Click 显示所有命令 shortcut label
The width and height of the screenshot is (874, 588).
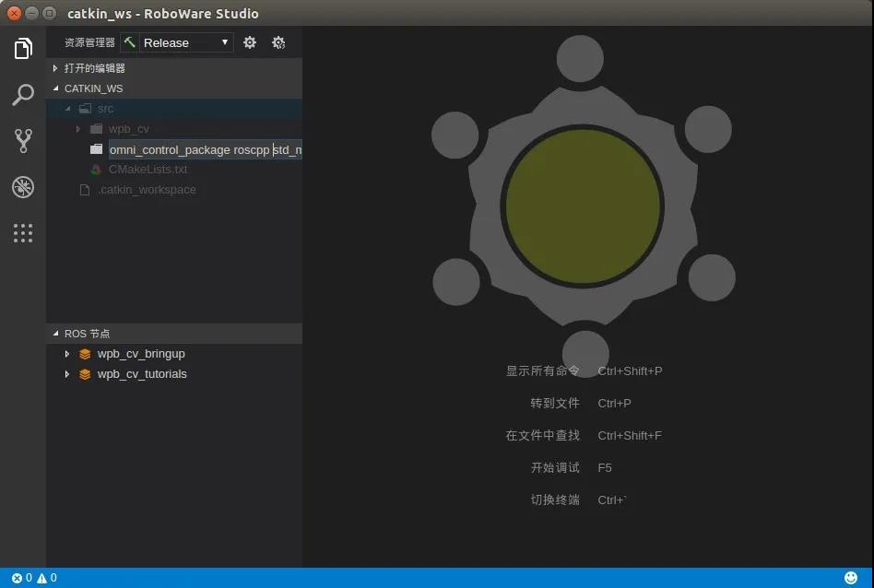[x=542, y=370]
